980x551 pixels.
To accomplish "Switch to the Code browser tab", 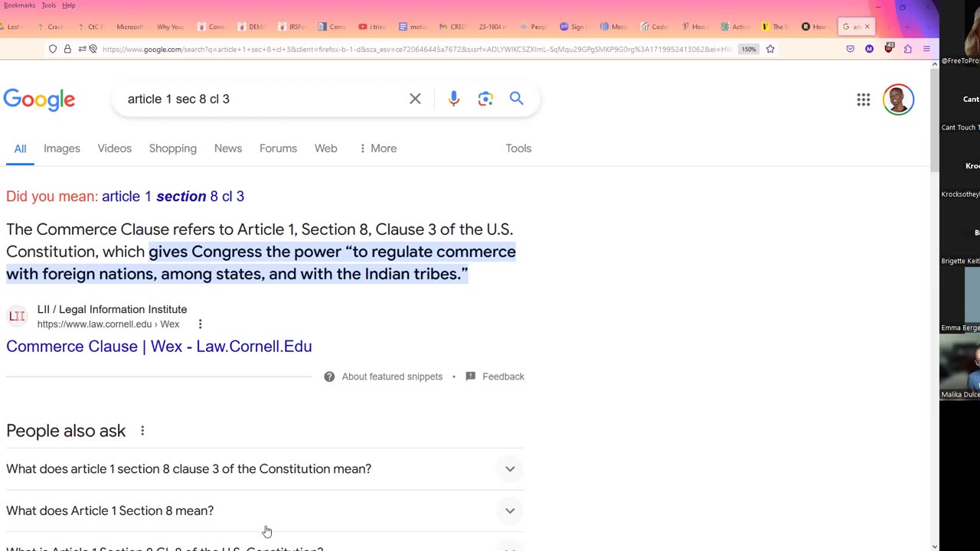I will pos(655,27).
